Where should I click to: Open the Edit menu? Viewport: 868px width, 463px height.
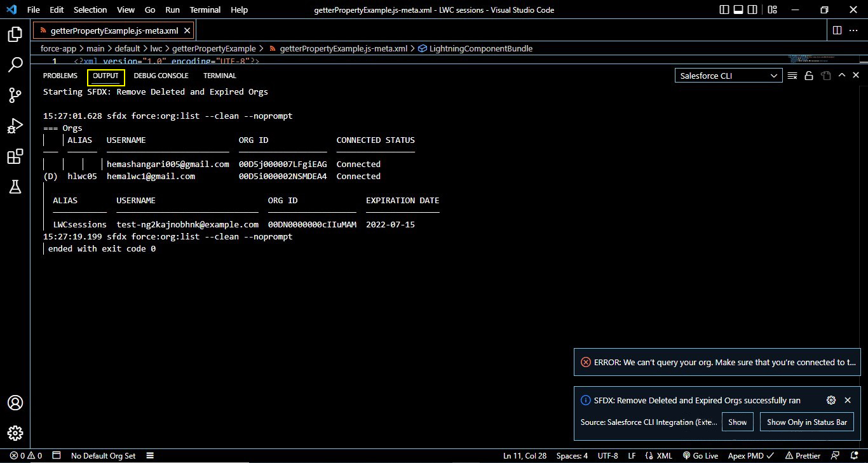(x=57, y=10)
